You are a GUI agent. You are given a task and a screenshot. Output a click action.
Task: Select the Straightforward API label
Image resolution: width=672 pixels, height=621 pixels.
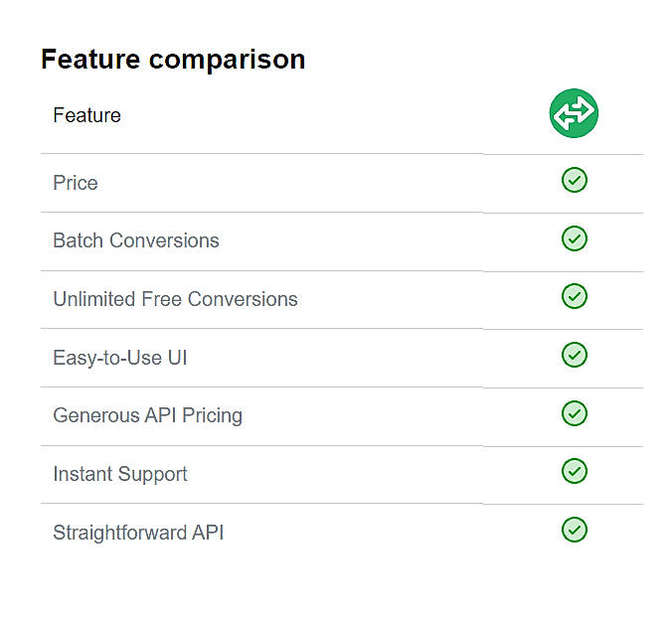(138, 533)
